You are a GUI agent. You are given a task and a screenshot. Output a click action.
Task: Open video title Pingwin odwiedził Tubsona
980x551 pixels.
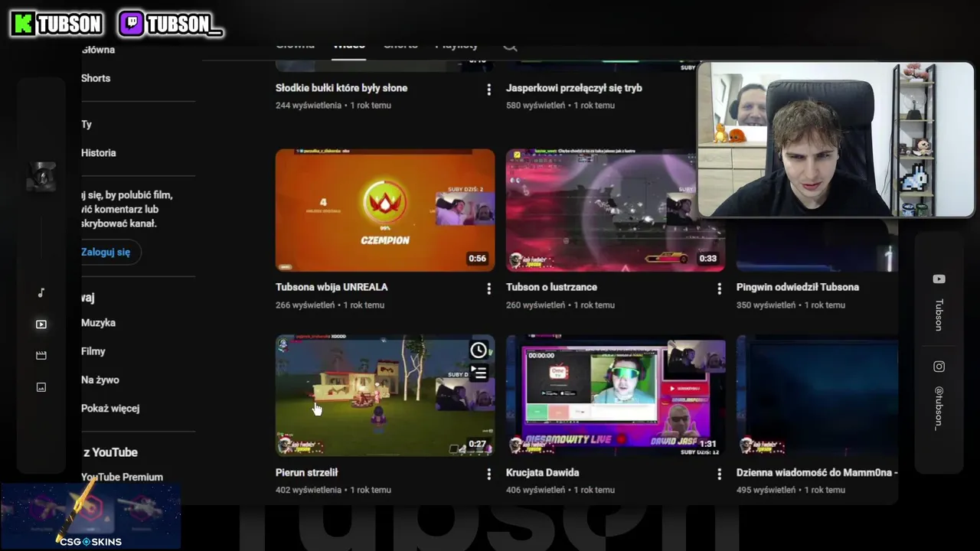(x=798, y=287)
